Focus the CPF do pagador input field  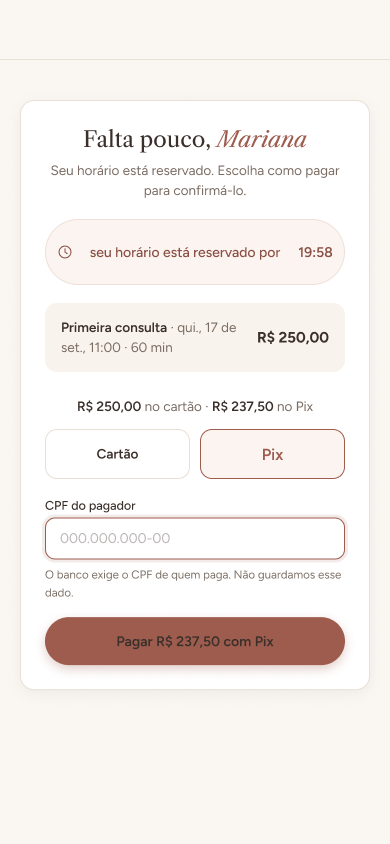pos(195,538)
